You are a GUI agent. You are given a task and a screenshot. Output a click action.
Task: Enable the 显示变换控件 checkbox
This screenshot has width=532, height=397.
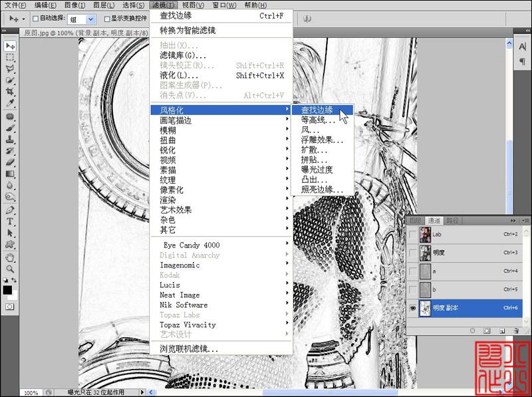(107, 19)
